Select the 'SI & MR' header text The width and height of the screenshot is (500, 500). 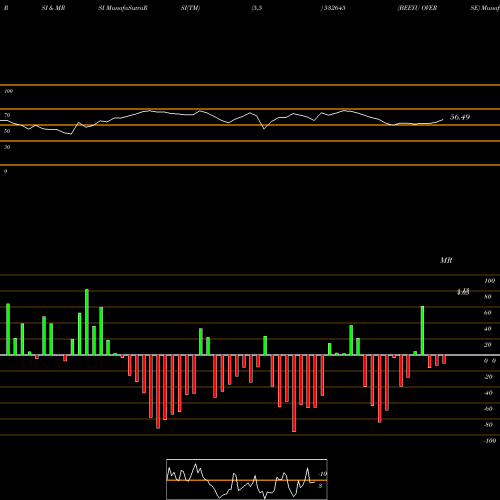click(x=53, y=8)
